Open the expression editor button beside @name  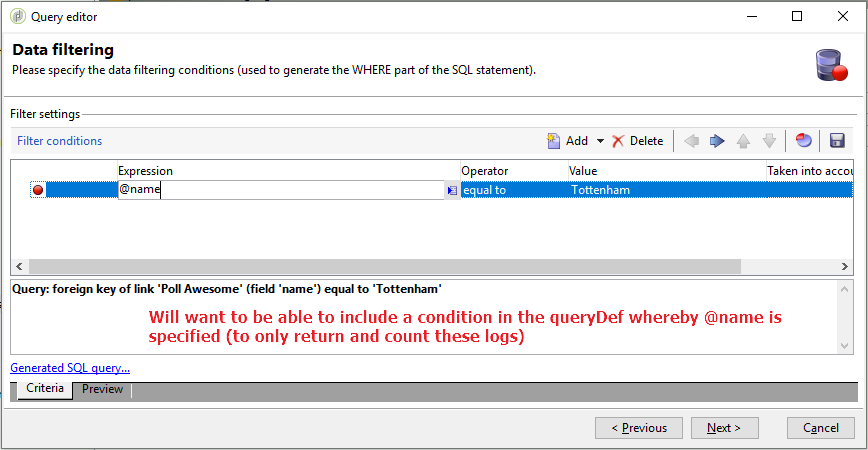click(x=452, y=190)
